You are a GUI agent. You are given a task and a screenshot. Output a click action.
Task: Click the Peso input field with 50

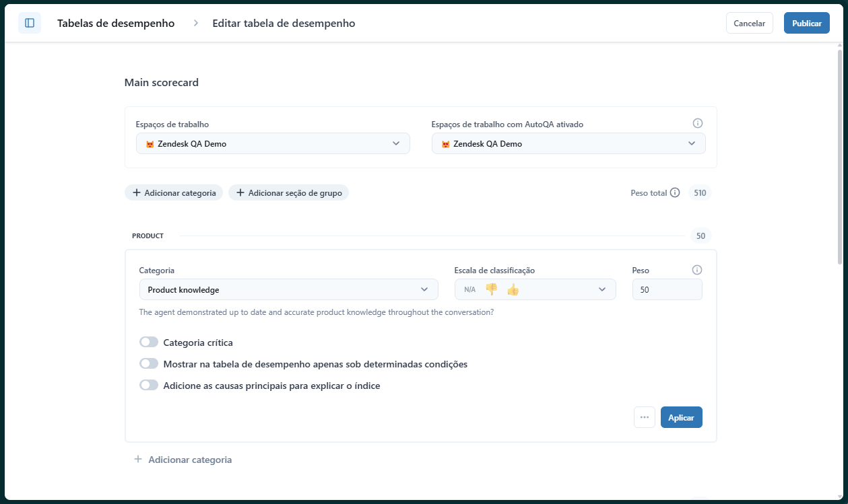tap(667, 289)
